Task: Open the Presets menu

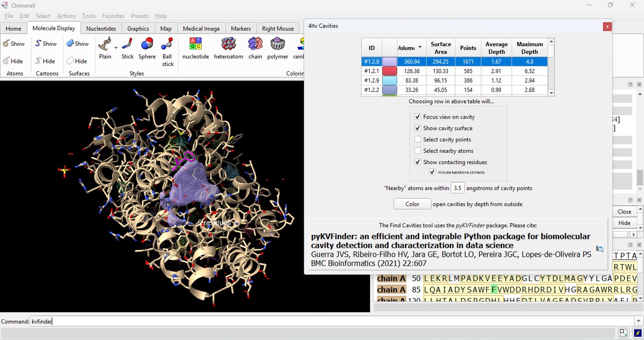Action: pos(139,16)
